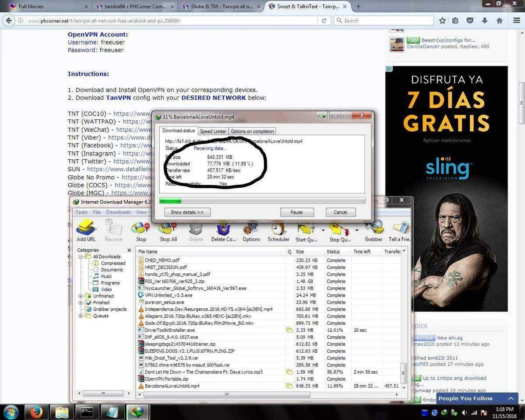Select the Download status tab
Screen dimensions: 525x420
178,131
